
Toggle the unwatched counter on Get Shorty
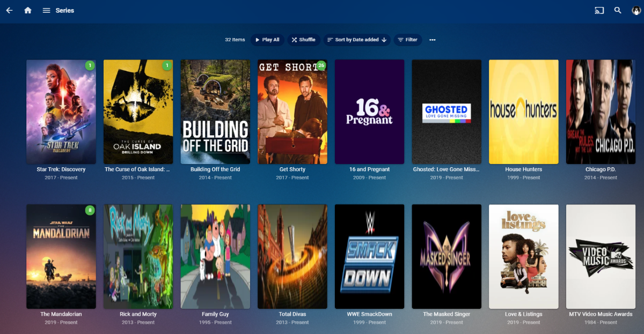321,65
